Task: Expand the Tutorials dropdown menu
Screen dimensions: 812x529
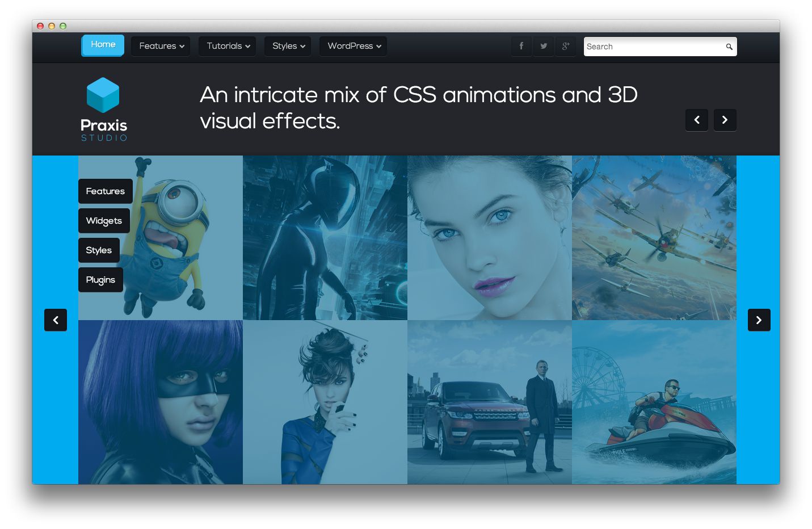Action: tap(228, 46)
